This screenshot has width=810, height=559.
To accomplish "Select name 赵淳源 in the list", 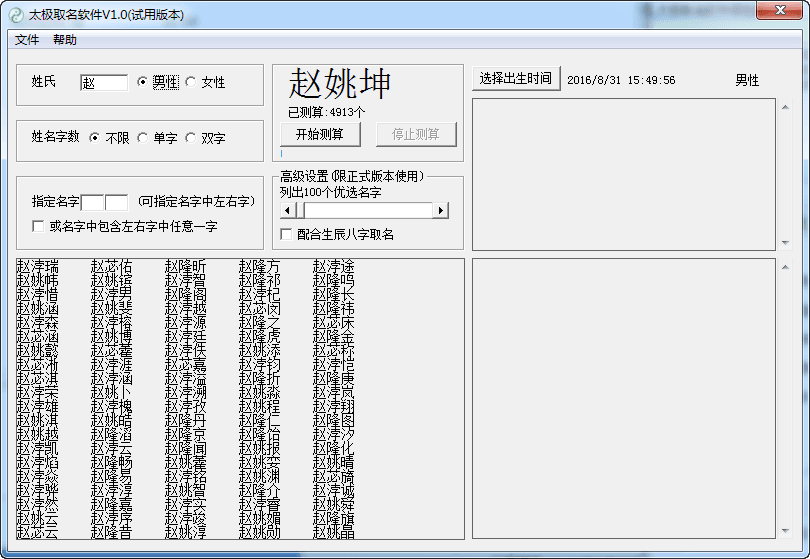I will tap(185, 322).
